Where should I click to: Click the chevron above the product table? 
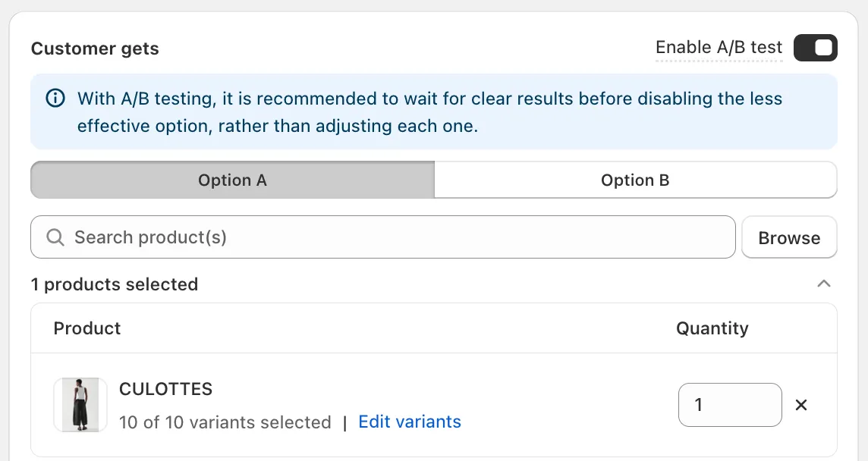click(x=824, y=284)
